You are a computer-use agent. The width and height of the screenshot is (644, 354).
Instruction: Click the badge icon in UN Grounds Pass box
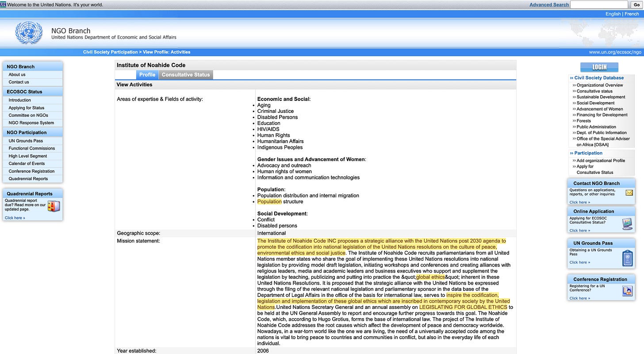(627, 258)
